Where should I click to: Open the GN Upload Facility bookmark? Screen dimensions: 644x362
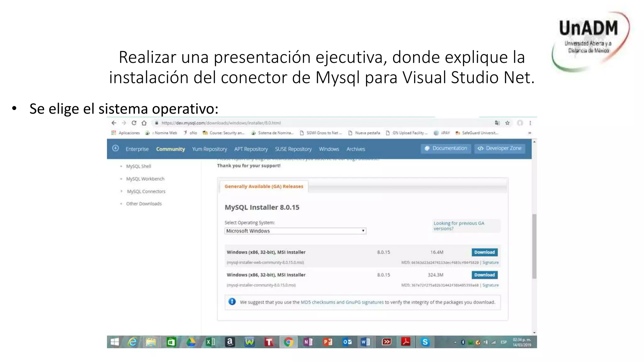point(407,133)
